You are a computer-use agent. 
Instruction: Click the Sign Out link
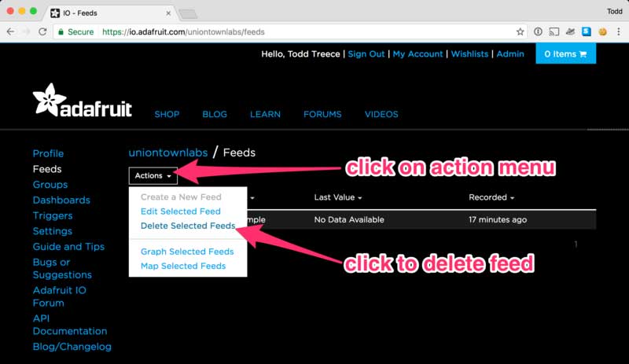click(366, 54)
